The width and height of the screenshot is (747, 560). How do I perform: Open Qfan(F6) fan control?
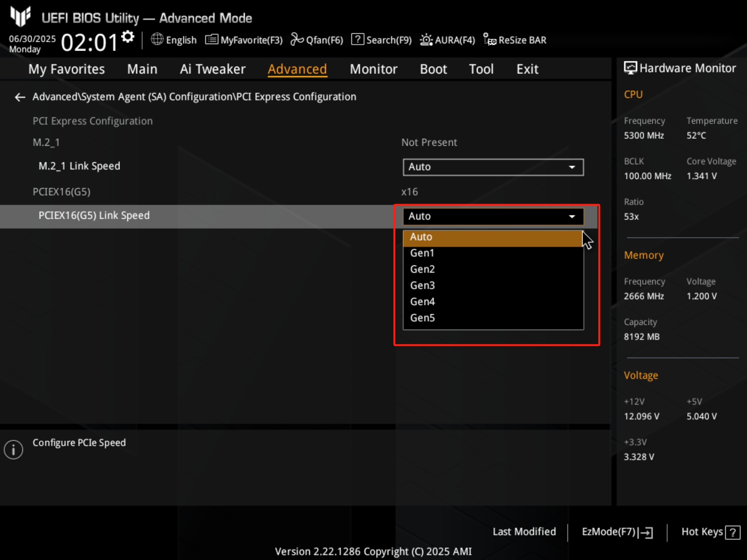(297, 39)
